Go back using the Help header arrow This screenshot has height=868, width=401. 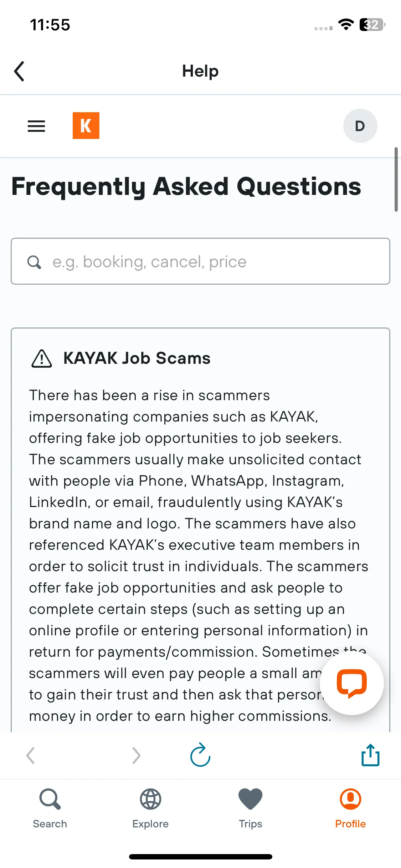point(19,71)
